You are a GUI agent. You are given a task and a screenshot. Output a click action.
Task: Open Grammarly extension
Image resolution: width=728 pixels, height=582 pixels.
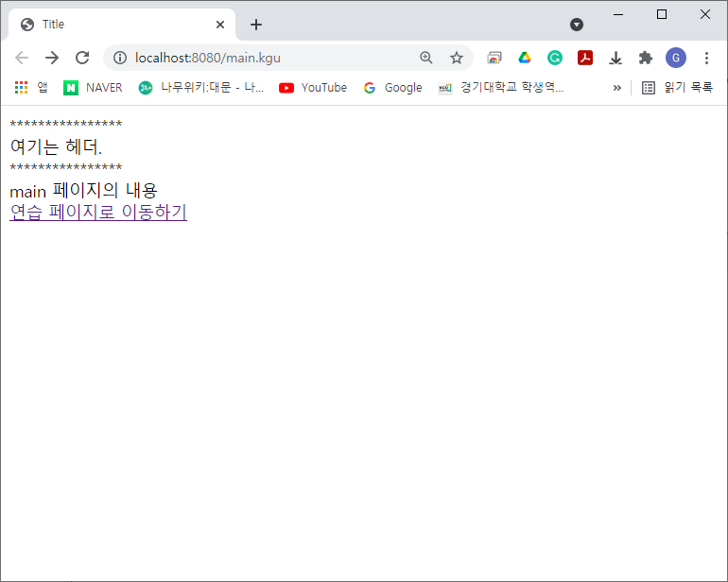[x=555, y=58]
